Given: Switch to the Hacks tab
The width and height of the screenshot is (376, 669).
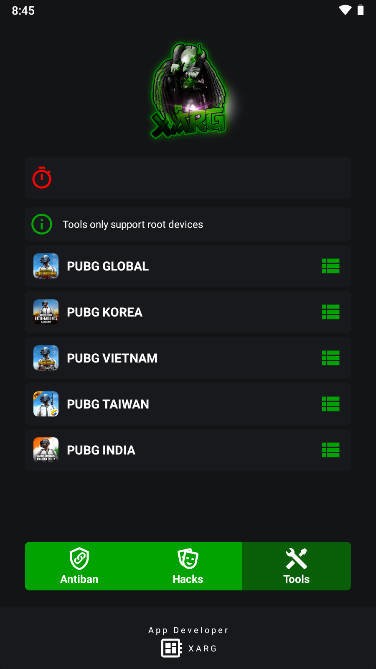Looking at the screenshot, I should click(x=188, y=566).
